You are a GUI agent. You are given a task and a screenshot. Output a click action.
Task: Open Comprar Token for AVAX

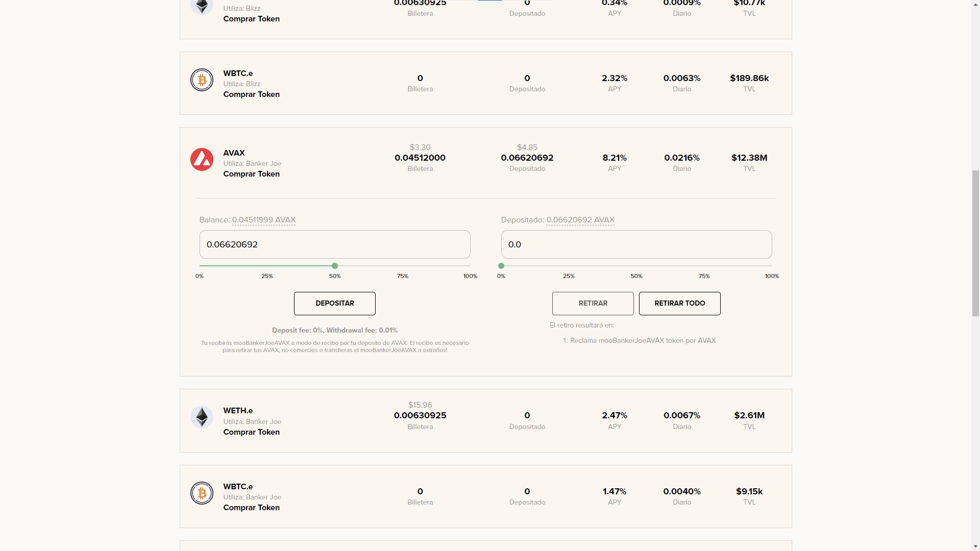[251, 174]
